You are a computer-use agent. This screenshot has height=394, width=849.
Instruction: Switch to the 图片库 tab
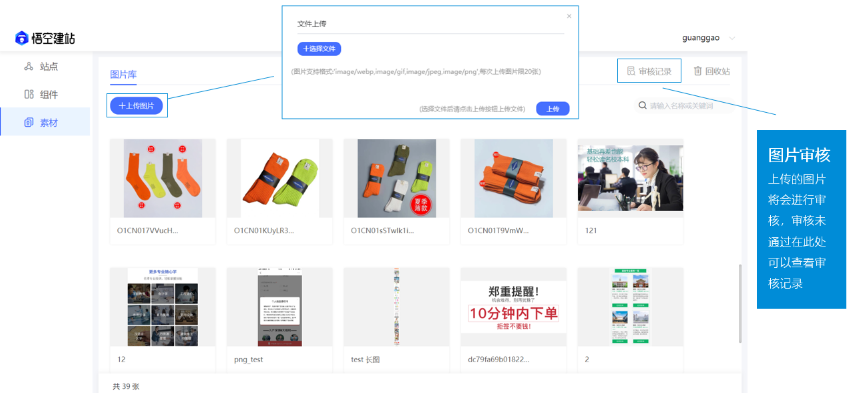coord(123,75)
